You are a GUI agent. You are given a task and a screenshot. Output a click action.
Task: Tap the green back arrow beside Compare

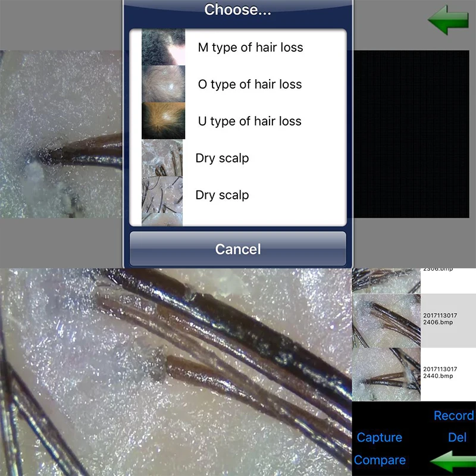pyautogui.click(x=453, y=462)
